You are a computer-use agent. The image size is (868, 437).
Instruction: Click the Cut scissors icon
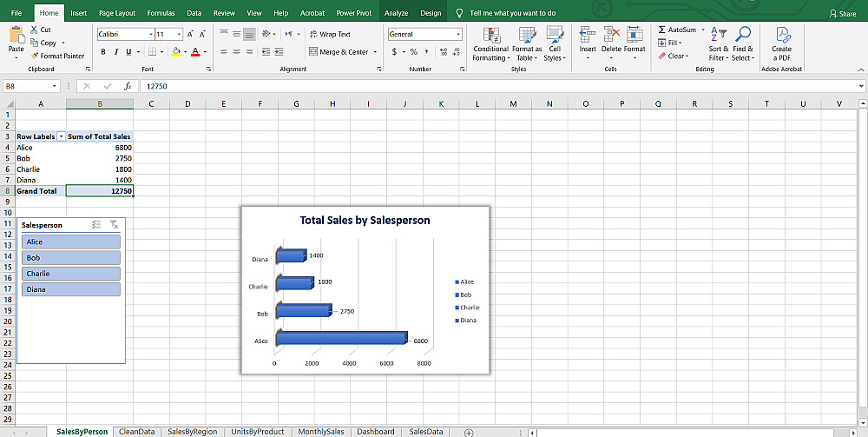click(34, 30)
